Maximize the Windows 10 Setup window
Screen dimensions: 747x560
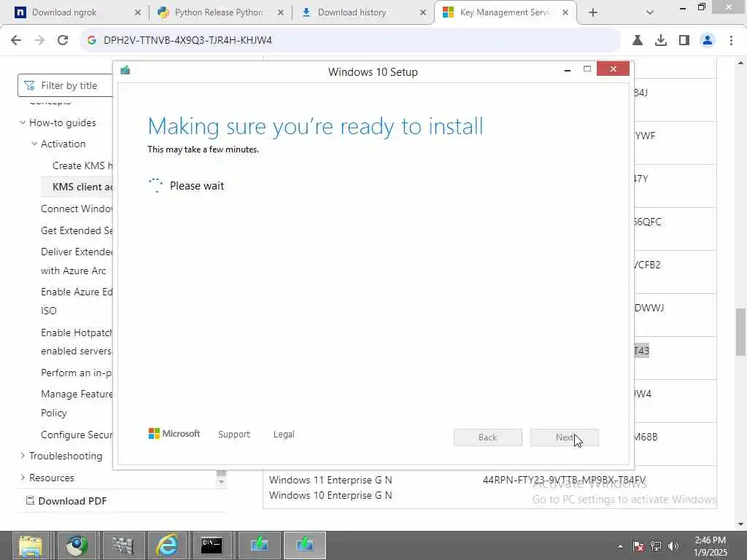click(587, 69)
